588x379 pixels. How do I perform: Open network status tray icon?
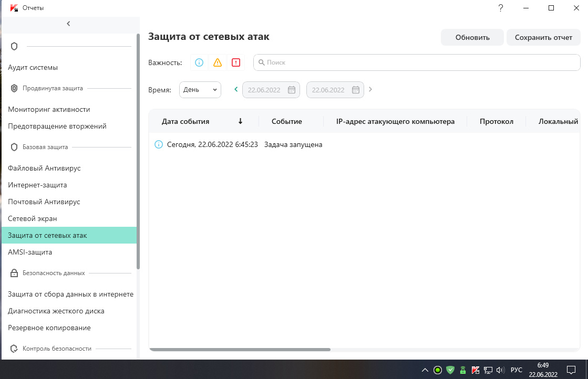point(488,370)
